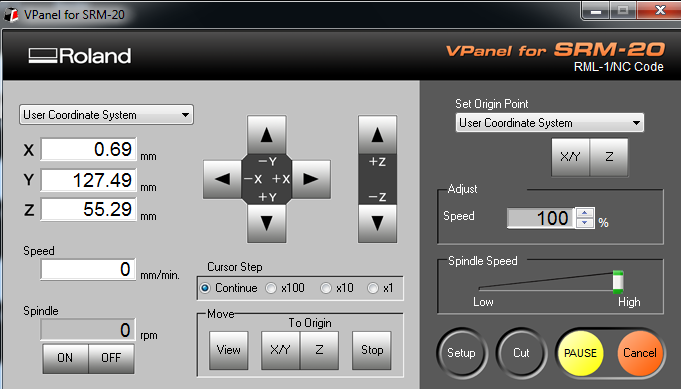Open the Setup dialog

(461, 353)
